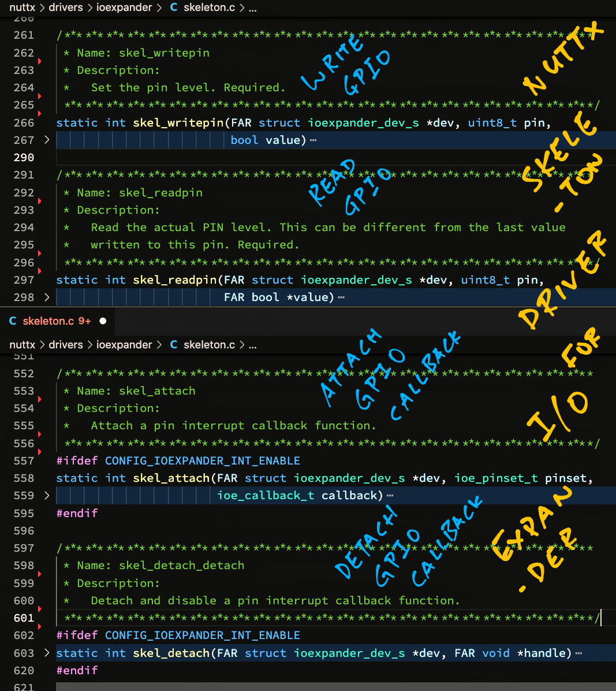Click 'Name: skel_readpin' comment text
This screenshot has height=691, width=616.
point(140,193)
